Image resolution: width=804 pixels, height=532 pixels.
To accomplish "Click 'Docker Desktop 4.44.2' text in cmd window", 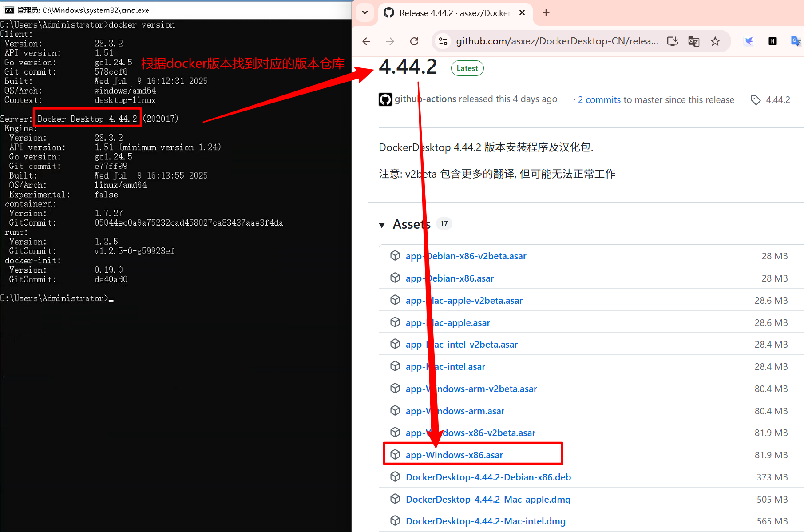I will (87, 119).
